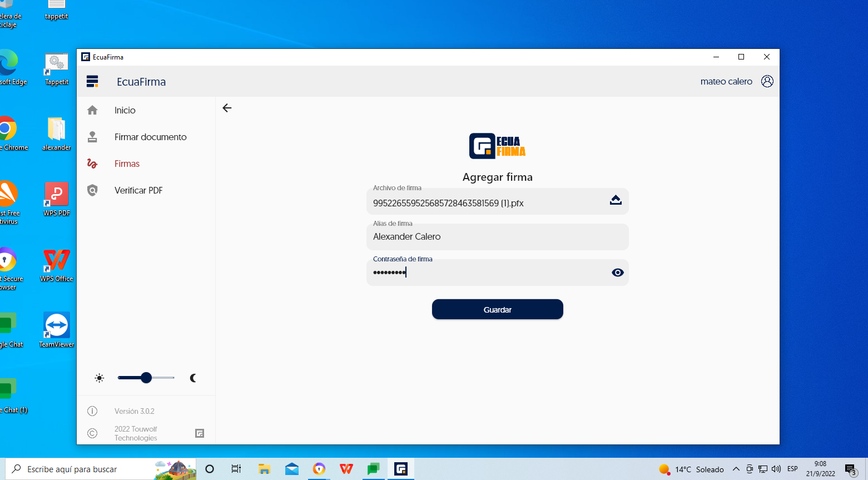The width and height of the screenshot is (868, 480).
Task: Open the WPS PDF desktop shortcut
Action: click(x=57, y=199)
